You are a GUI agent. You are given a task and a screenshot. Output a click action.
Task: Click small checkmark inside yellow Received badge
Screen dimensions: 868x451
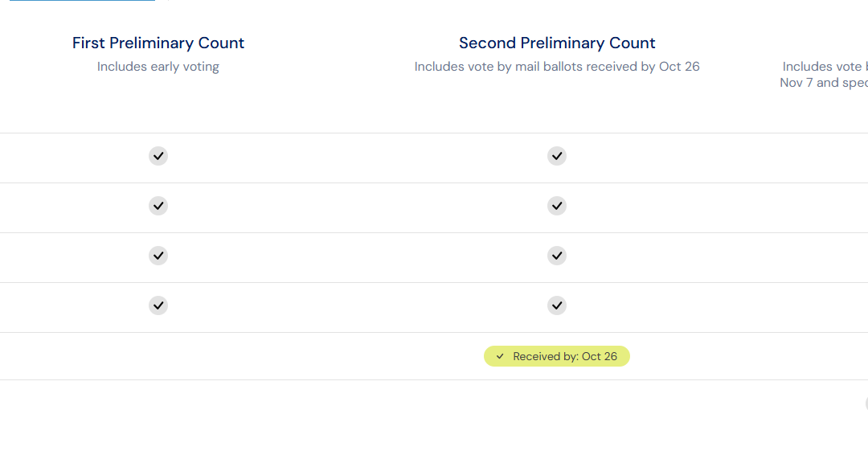tap(500, 356)
